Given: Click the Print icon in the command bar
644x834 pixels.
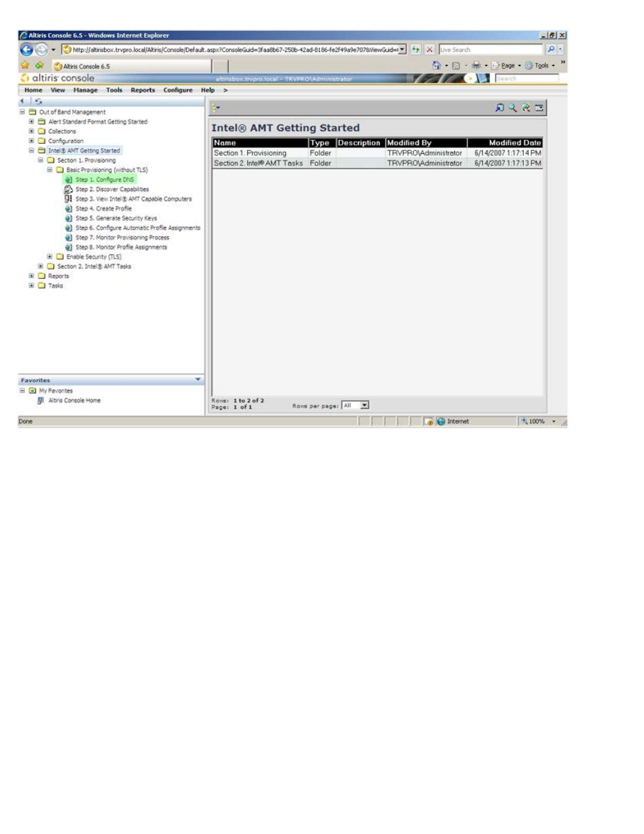Looking at the screenshot, I should tap(476, 66).
